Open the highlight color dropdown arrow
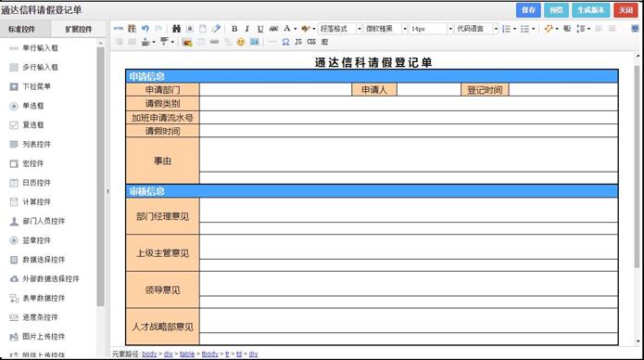644x360 pixels. tap(314, 29)
